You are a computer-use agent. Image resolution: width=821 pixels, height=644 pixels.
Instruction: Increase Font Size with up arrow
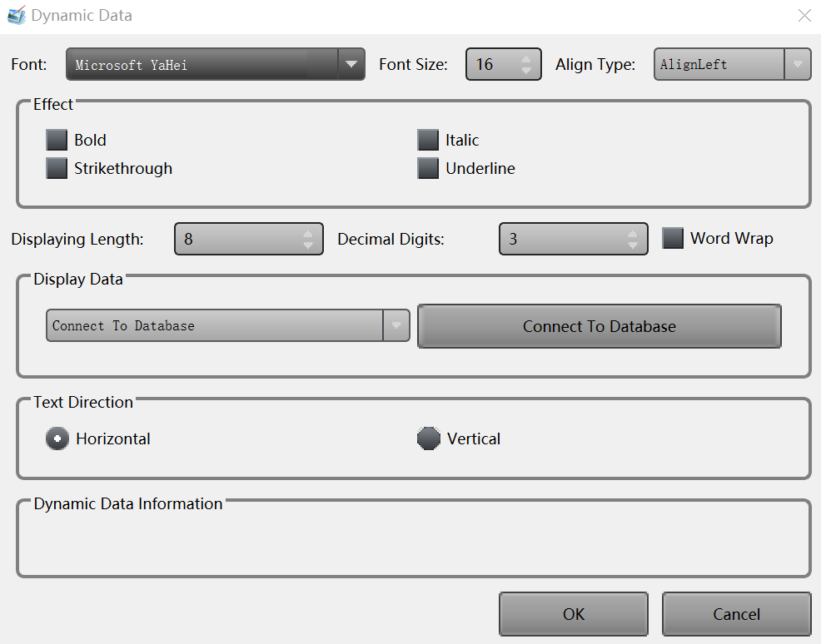[x=526, y=59]
